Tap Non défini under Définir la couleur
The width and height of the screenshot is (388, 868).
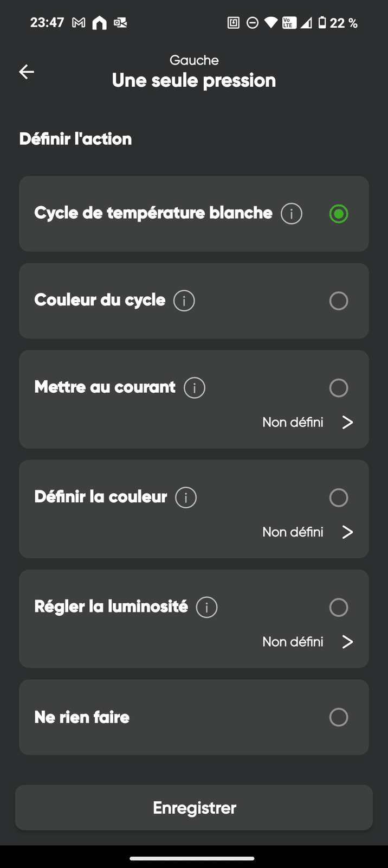click(293, 532)
